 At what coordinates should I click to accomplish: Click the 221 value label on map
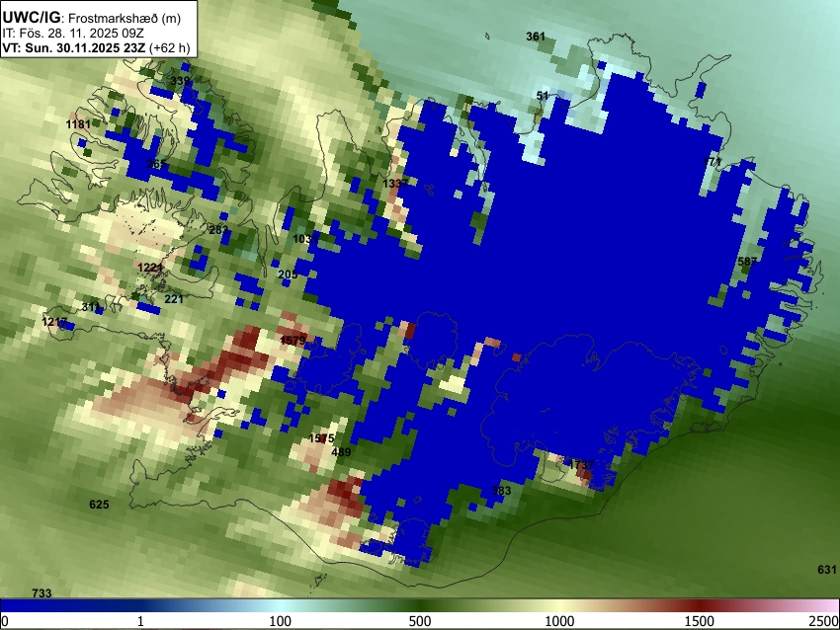pos(174,299)
